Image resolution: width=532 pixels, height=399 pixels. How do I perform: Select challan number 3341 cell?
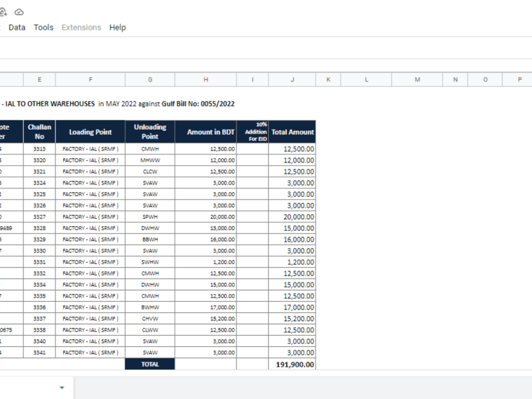39,353
